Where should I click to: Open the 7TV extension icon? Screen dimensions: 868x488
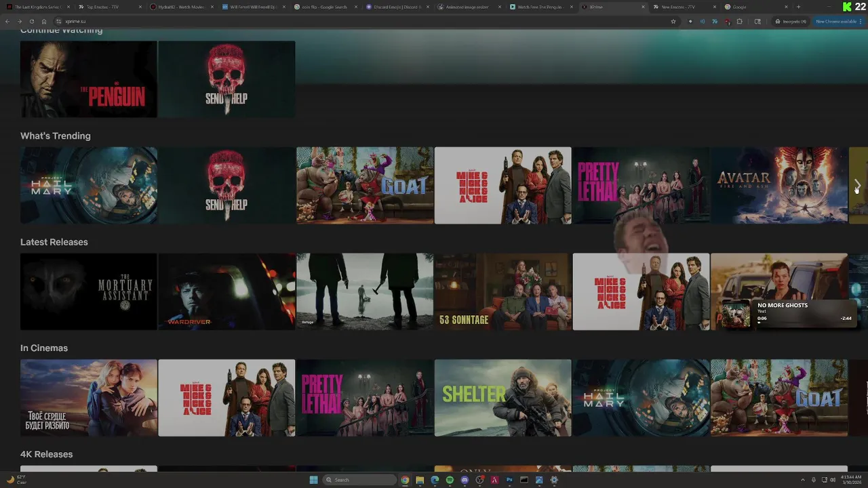pyautogui.click(x=715, y=22)
